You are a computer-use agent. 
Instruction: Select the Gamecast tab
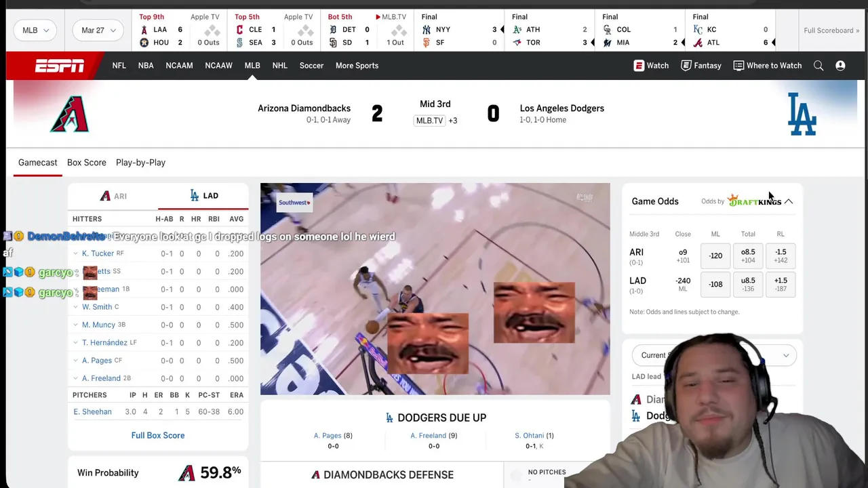coord(38,163)
